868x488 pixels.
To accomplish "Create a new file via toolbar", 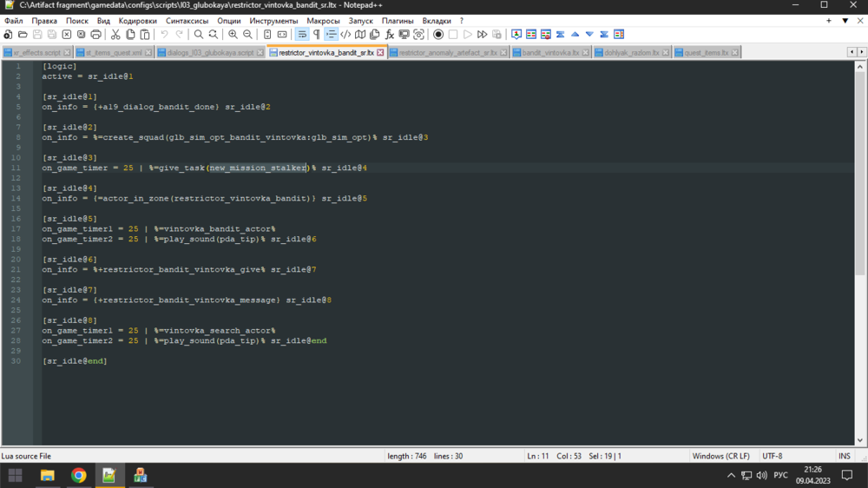I will tap(8, 35).
